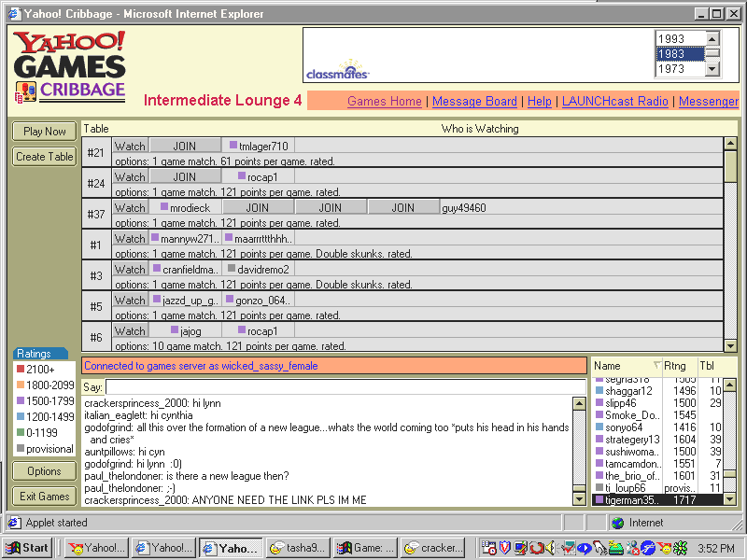Sort players by the Rtng column header
The height and width of the screenshot is (560, 747).
680,366
